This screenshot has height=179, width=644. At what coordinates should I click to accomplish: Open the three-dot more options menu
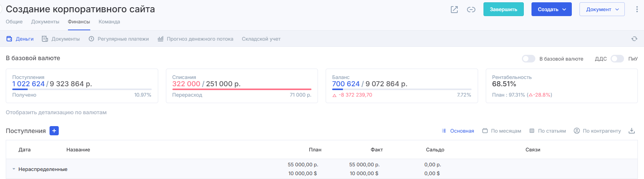pyautogui.click(x=637, y=10)
